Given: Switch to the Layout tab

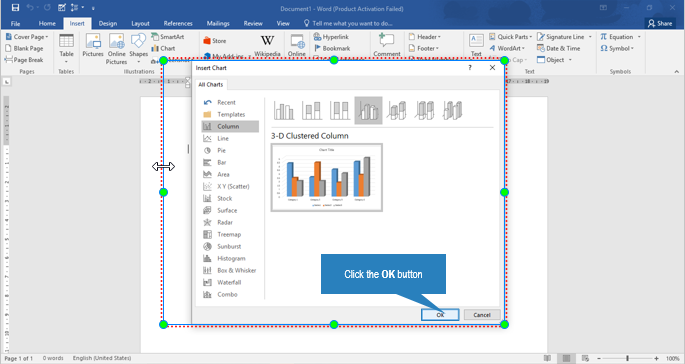Looking at the screenshot, I should point(140,24).
